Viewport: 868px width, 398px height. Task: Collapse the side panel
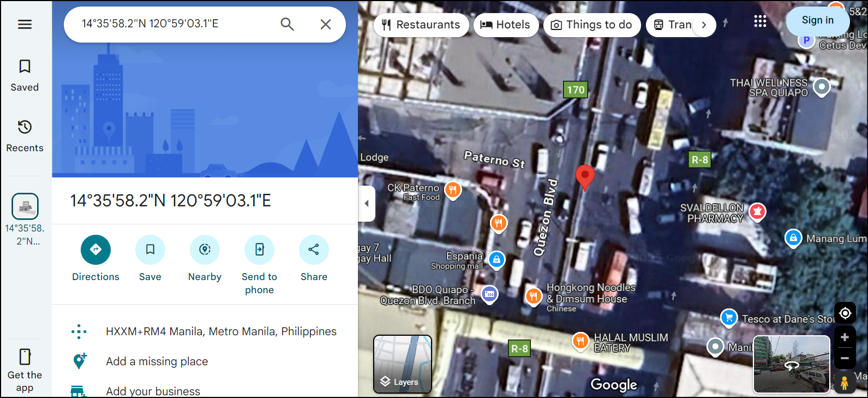pos(367,203)
